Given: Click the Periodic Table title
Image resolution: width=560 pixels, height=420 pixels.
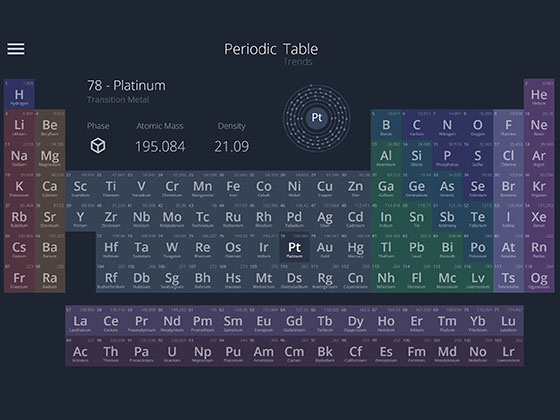Looking at the screenshot, I should point(271,49).
